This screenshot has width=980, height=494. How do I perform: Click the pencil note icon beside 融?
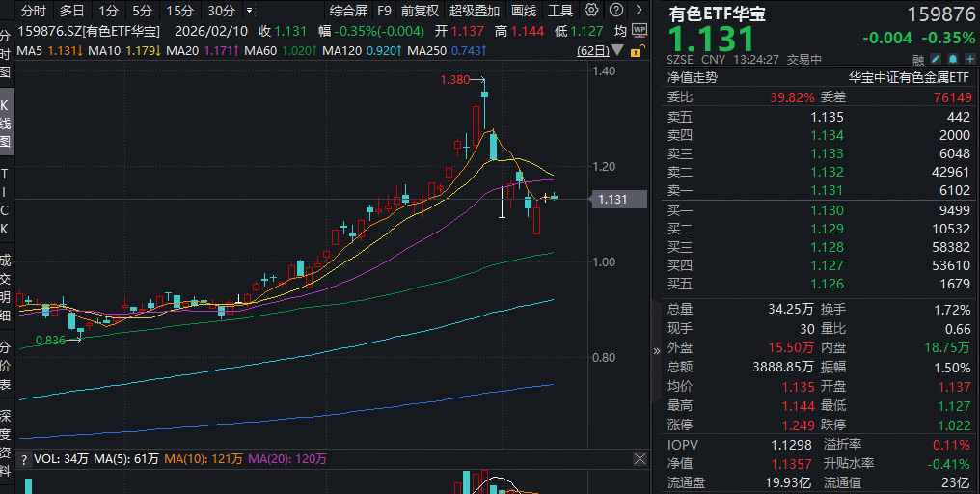[935, 59]
